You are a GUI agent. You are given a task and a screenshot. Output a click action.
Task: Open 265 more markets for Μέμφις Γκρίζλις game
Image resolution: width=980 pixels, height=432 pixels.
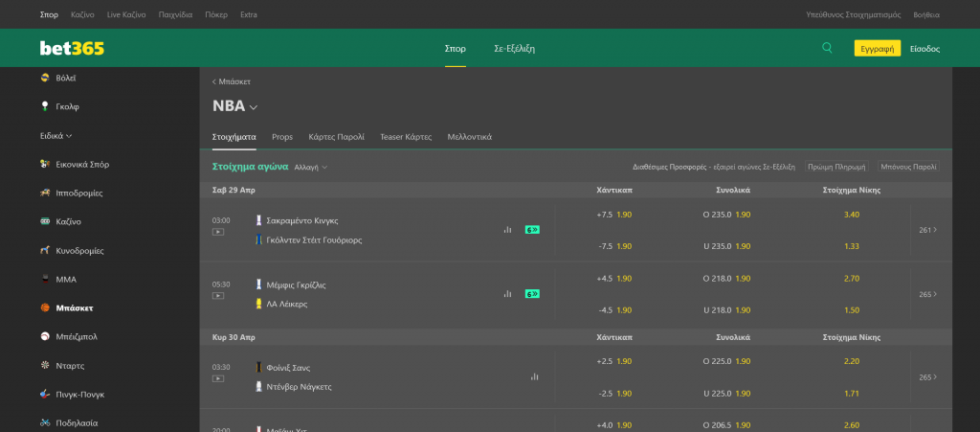[x=927, y=294]
